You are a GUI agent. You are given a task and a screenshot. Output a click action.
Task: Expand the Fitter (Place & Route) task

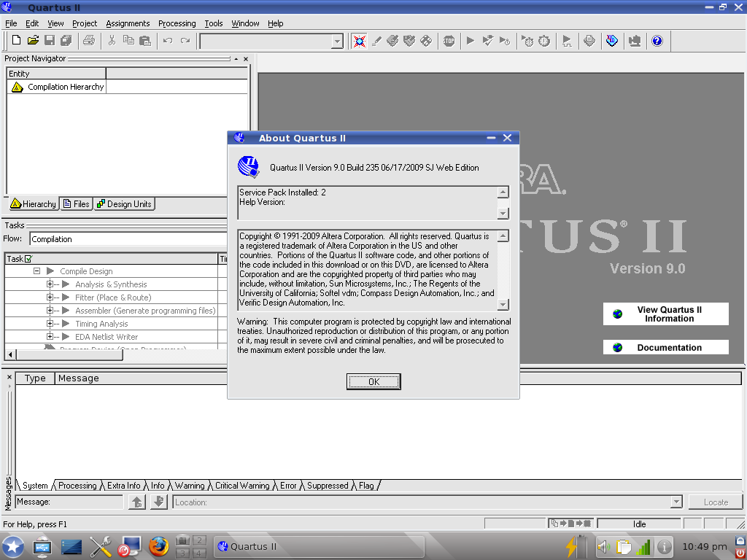point(50,297)
